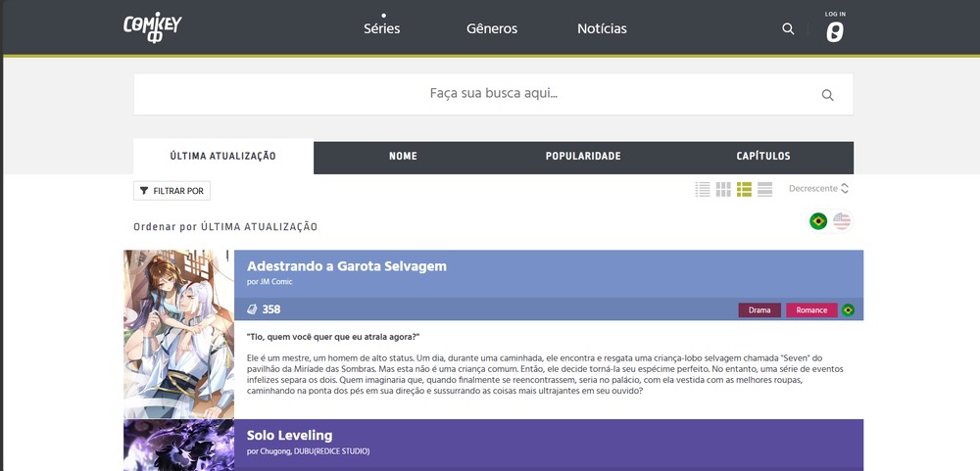This screenshot has width=980, height=471.
Task: Toggle the Brazil flag language filter
Action: [818, 221]
